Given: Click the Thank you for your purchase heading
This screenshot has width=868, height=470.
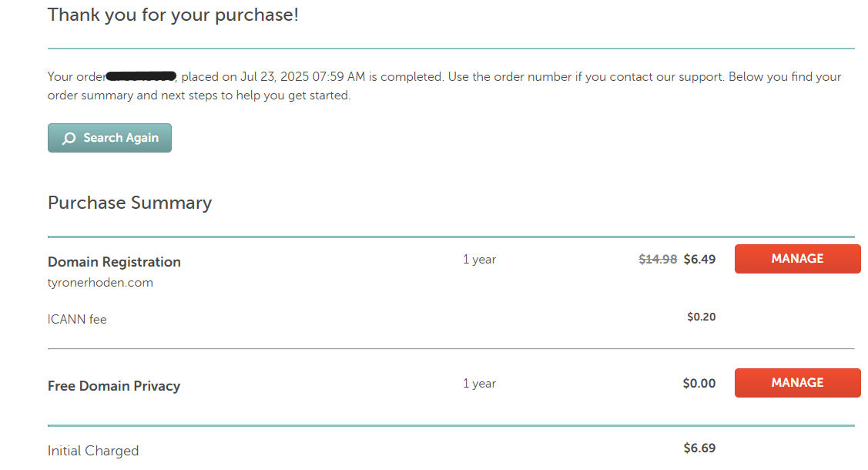Looking at the screenshot, I should 173,15.
